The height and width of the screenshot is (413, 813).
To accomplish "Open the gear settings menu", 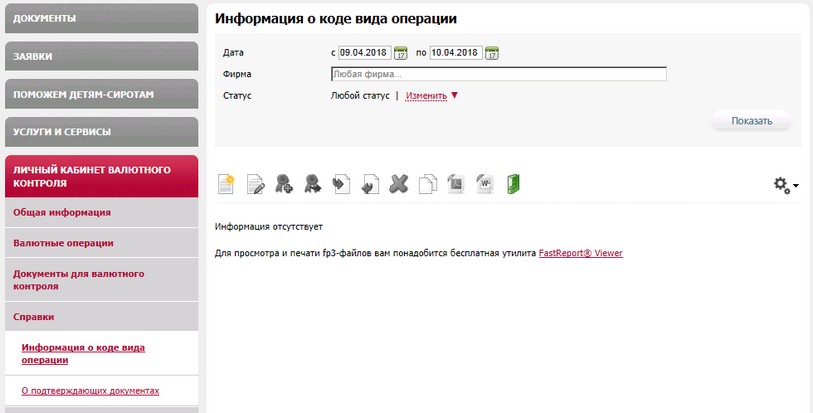I will coord(786,185).
